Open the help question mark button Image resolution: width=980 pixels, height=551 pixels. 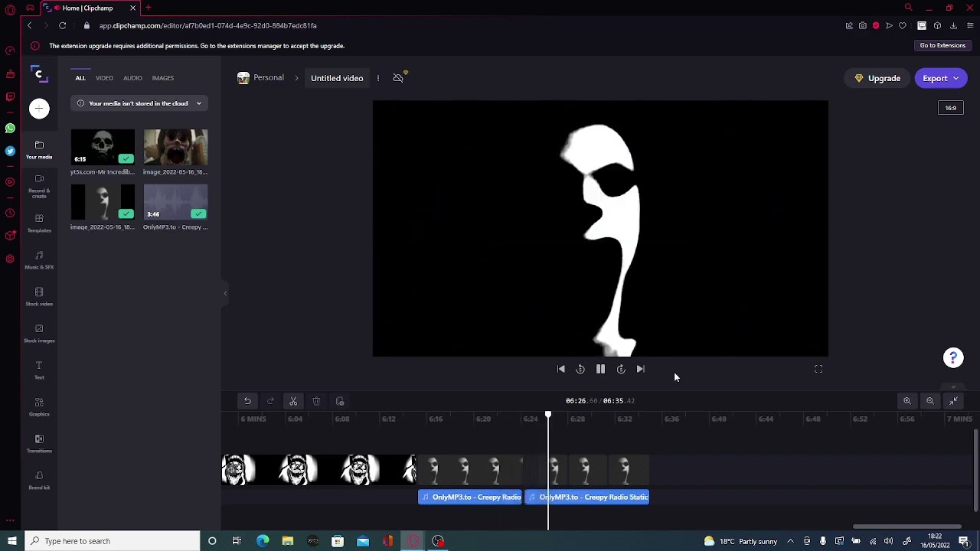click(x=953, y=357)
